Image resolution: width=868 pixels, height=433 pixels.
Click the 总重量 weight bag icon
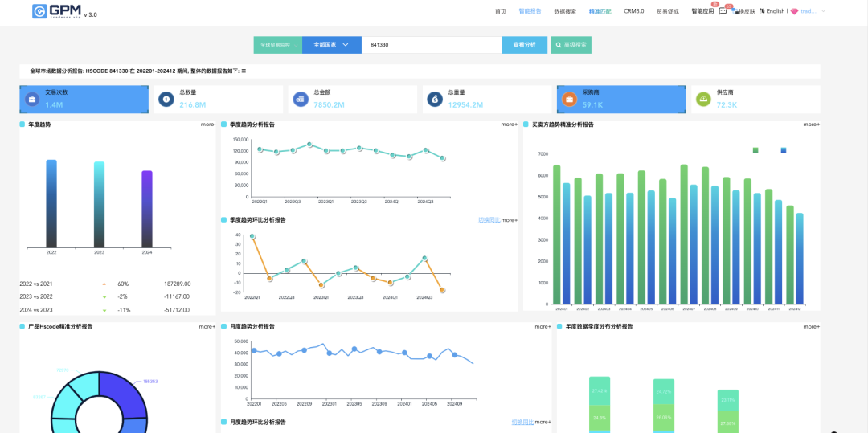coord(435,100)
